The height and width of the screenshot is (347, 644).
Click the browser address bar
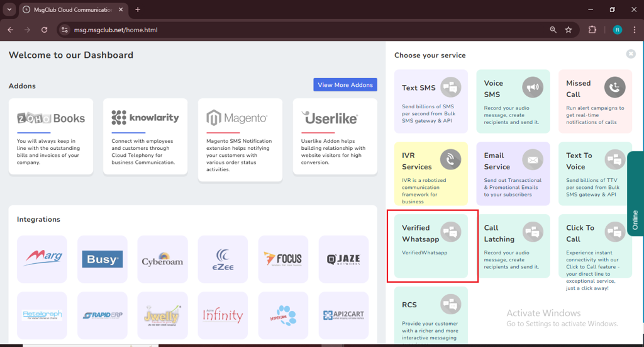[302, 30]
